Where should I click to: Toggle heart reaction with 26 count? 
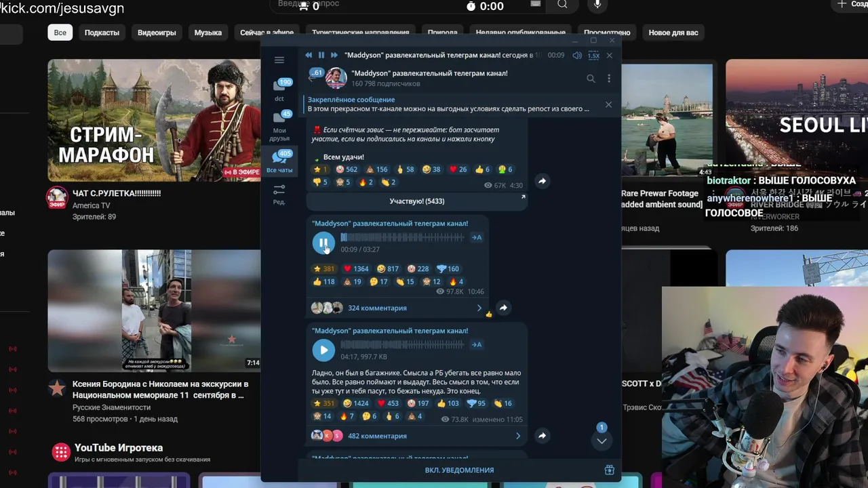pos(458,169)
